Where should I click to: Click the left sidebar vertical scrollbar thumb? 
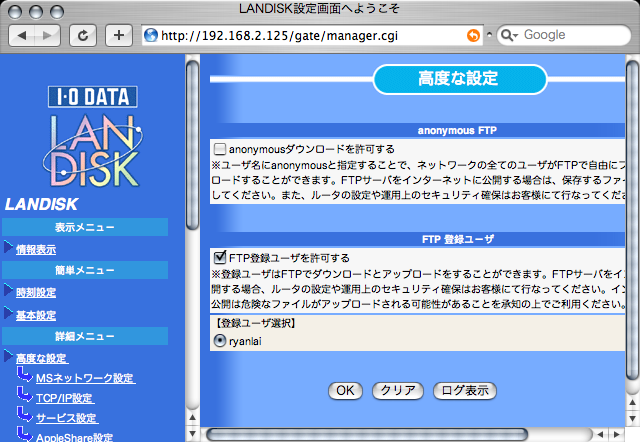[192, 145]
